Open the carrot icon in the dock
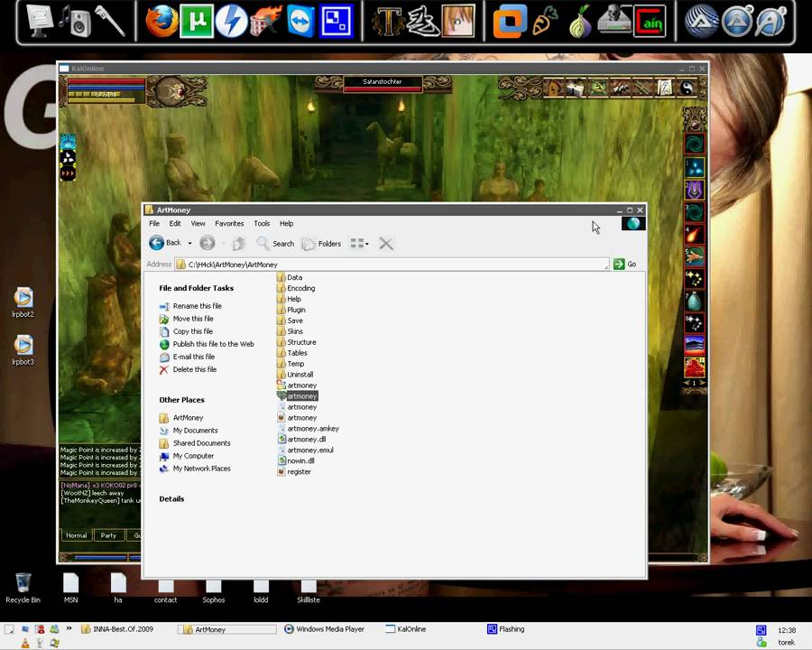Screen dimensions: 812x650 click(545, 22)
